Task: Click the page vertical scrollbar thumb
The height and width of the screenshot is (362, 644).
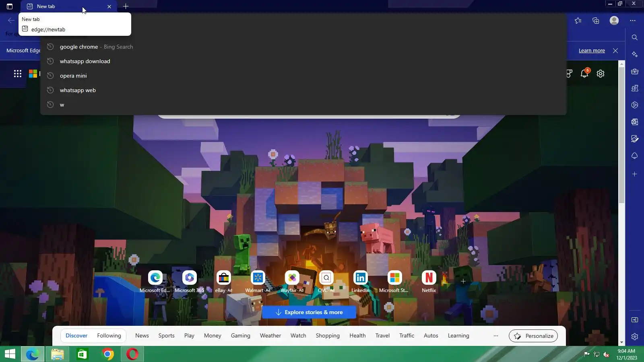Action: pyautogui.click(x=622, y=135)
